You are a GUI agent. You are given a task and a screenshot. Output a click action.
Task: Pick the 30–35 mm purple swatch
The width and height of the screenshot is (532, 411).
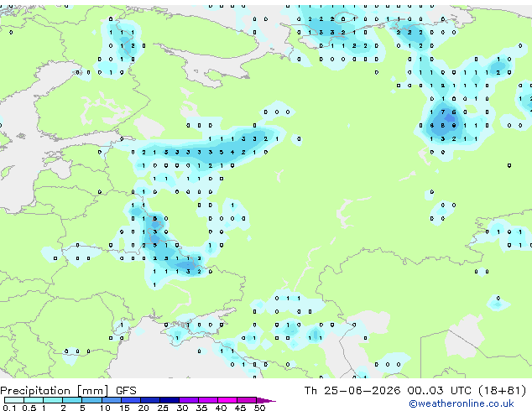pos(188,400)
